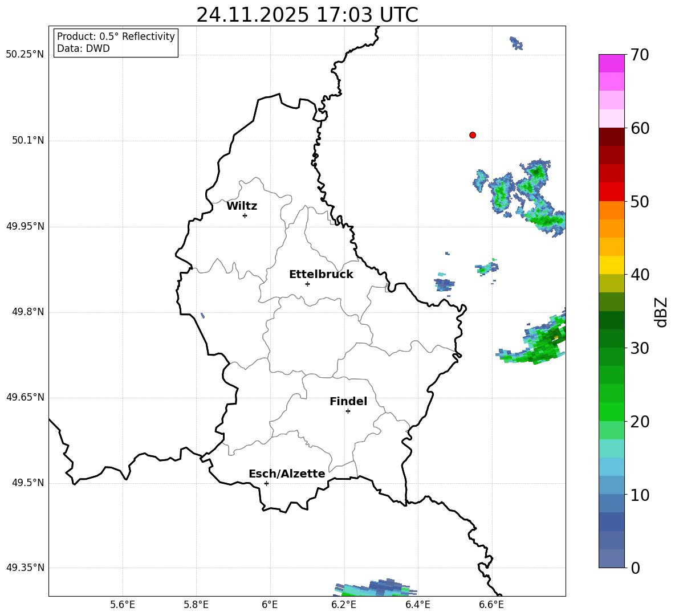Click the magenta swatch just below the 70 tick
The image size is (675, 616).
pos(612,64)
